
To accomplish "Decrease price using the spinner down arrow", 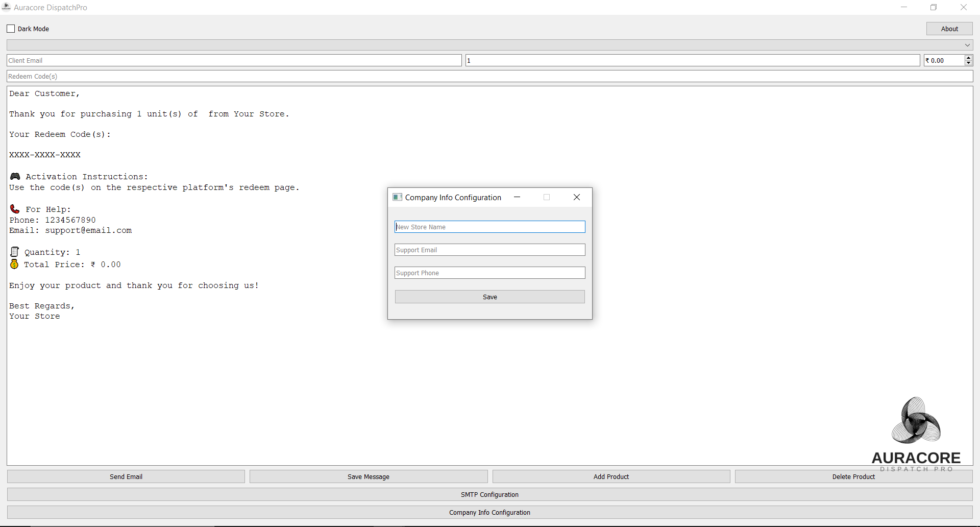I will coord(968,63).
